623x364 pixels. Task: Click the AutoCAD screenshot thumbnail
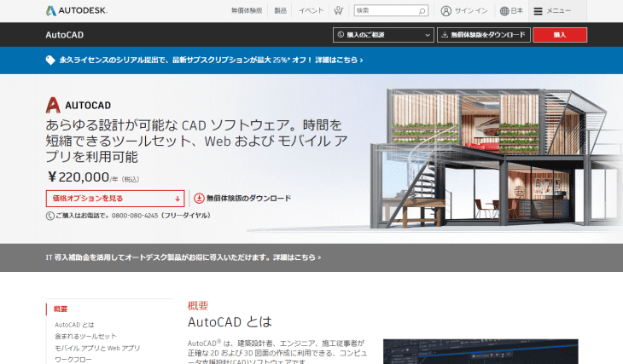[480, 352]
